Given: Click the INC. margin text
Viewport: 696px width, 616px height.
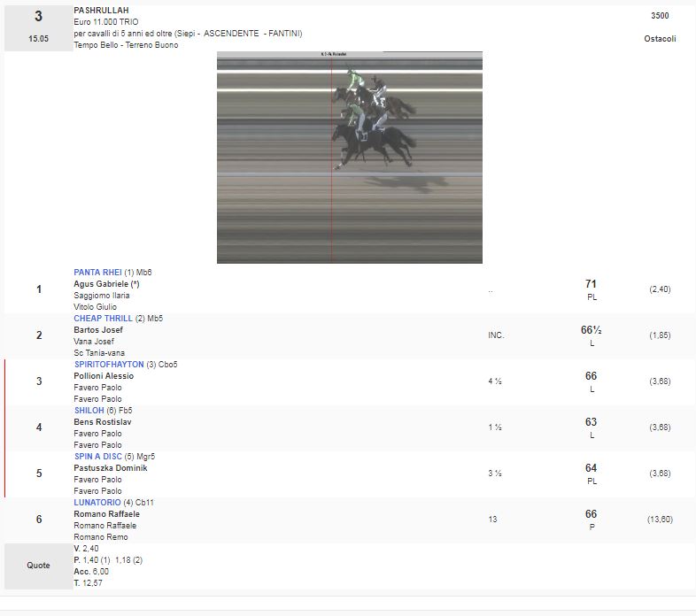Looking at the screenshot, I should pos(496,335).
